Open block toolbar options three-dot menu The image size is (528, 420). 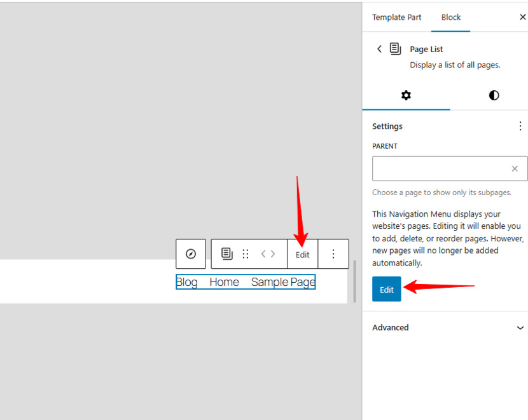[333, 254]
